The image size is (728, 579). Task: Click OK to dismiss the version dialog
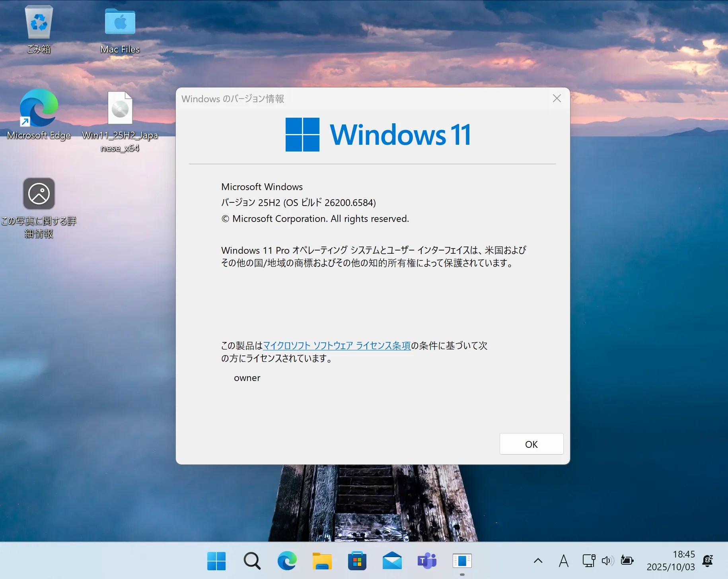pyautogui.click(x=531, y=444)
